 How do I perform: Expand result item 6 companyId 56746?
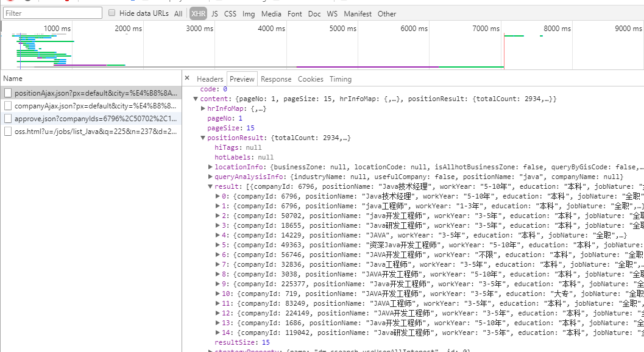coord(218,255)
